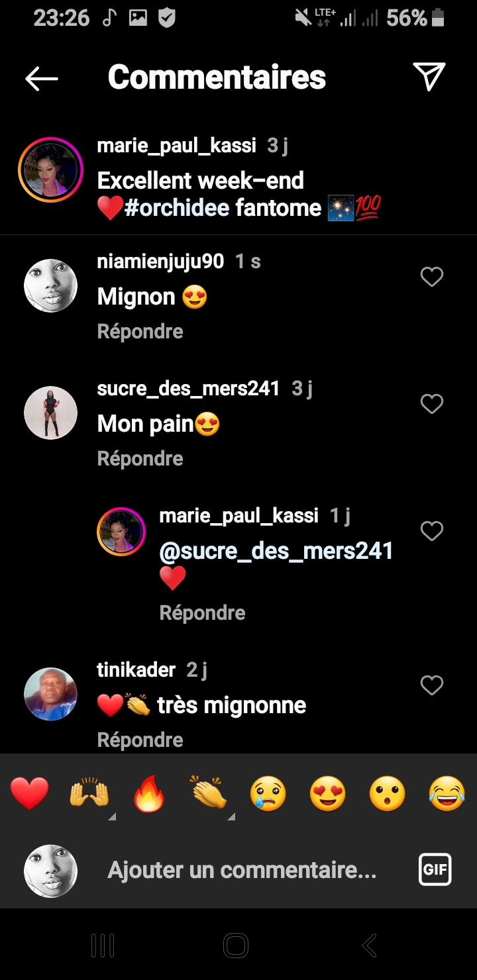Like niamienjuju90's comment
This screenshot has height=980, width=477.
[432, 277]
